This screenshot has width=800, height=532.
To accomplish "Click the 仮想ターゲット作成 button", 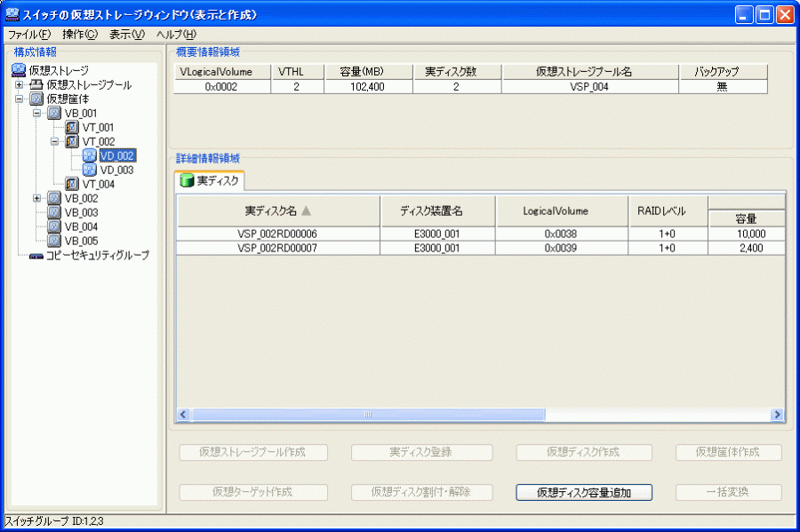I will point(253,492).
